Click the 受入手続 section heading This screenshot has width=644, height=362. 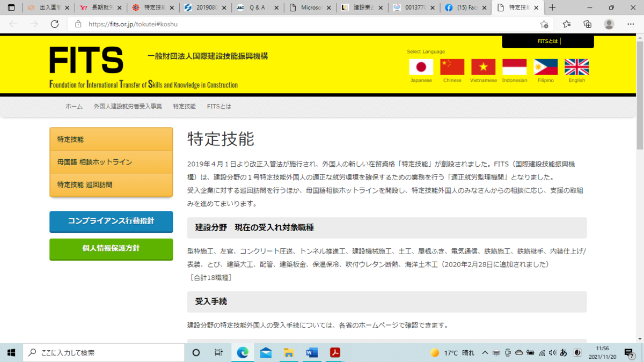211,302
